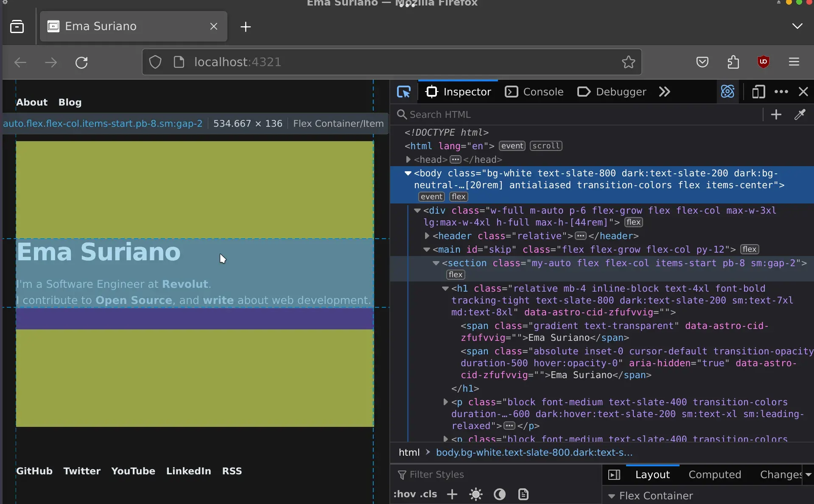Viewport: 814px width, 504px height.
Task: Go back one page
Action: pyautogui.click(x=20, y=63)
